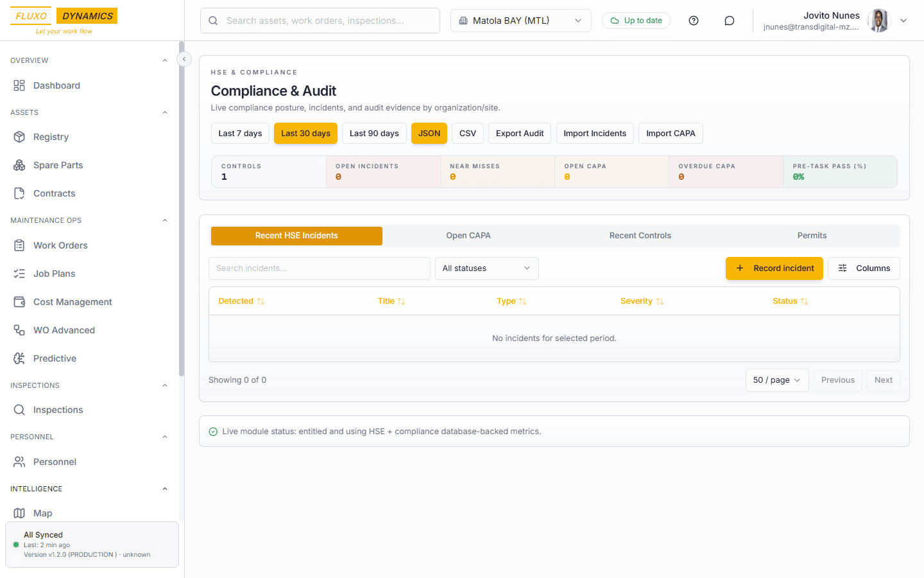Sort by the Detected column
The width and height of the screenshot is (924, 578).
[241, 301]
